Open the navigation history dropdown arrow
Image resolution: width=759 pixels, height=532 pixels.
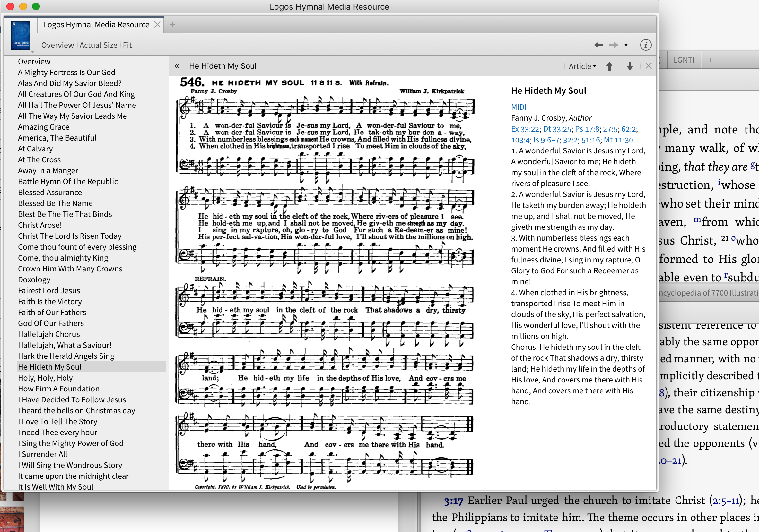(x=626, y=45)
